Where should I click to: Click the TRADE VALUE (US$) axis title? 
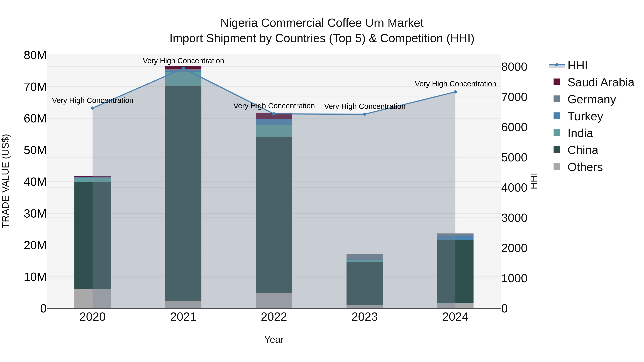click(6, 181)
